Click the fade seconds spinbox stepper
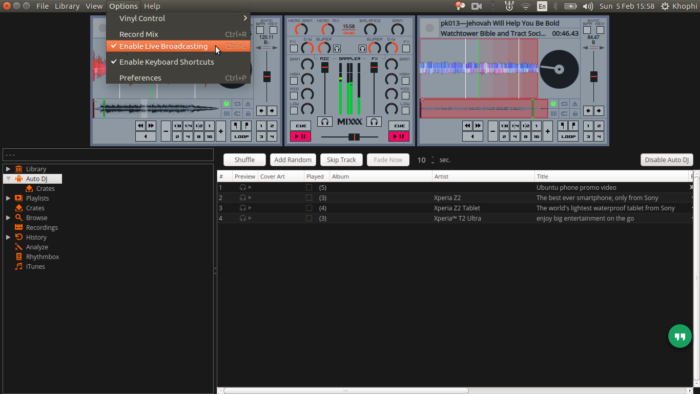 (x=432, y=160)
